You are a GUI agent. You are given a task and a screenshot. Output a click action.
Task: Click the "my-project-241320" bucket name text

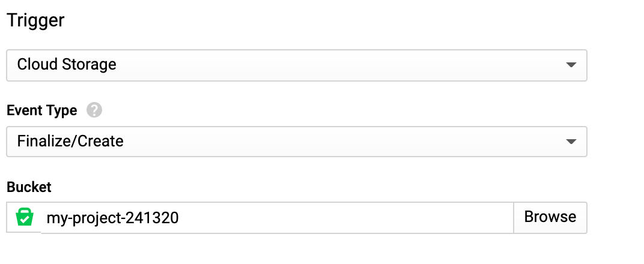tap(112, 217)
